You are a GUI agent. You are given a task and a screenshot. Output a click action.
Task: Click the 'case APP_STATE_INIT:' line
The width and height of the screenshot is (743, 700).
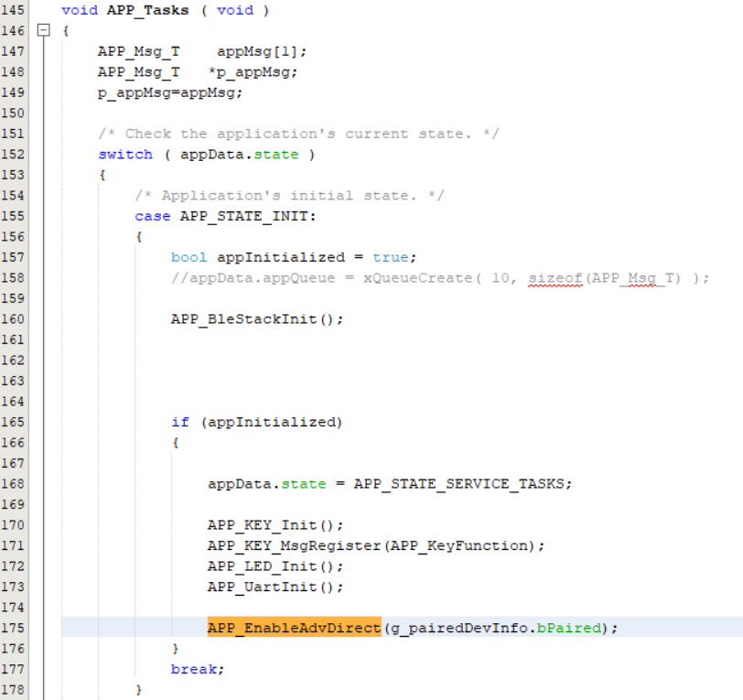point(225,216)
